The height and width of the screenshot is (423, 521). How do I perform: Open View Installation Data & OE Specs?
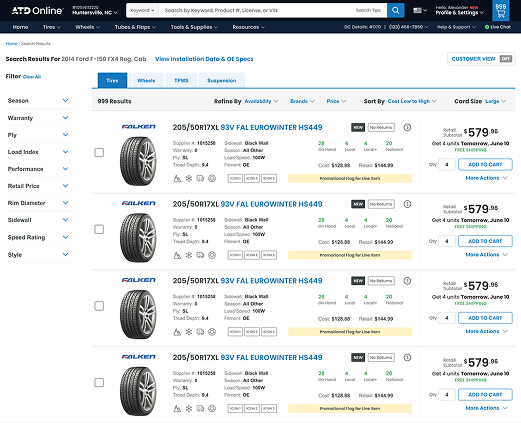tap(204, 59)
